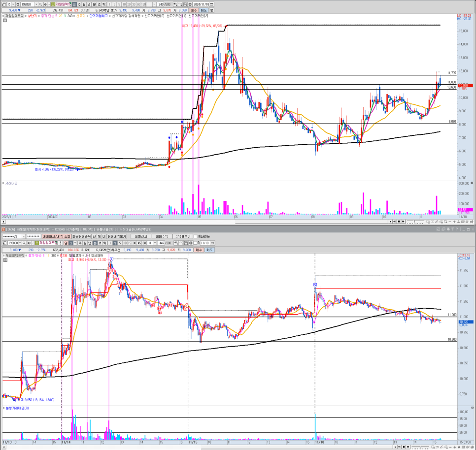Image resolution: width=476 pixels, height=450 pixels.
Task: Click the upper chart 매도 sell button
Action: point(204,10)
